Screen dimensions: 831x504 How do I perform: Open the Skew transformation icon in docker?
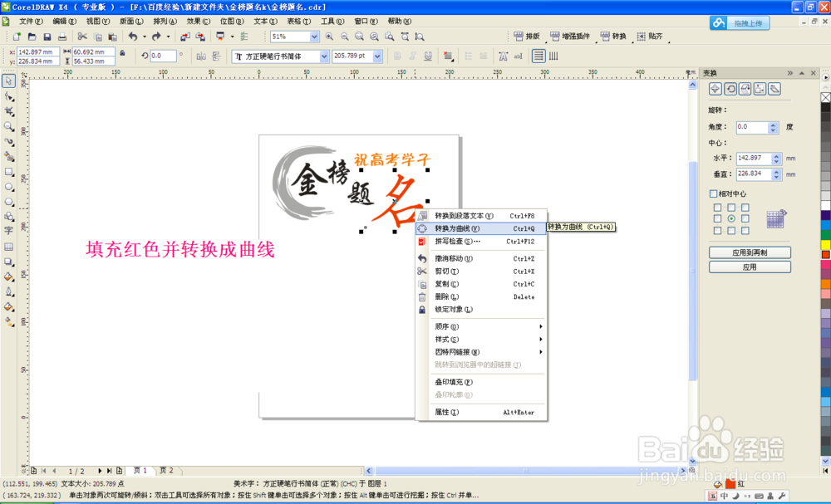tap(774, 89)
